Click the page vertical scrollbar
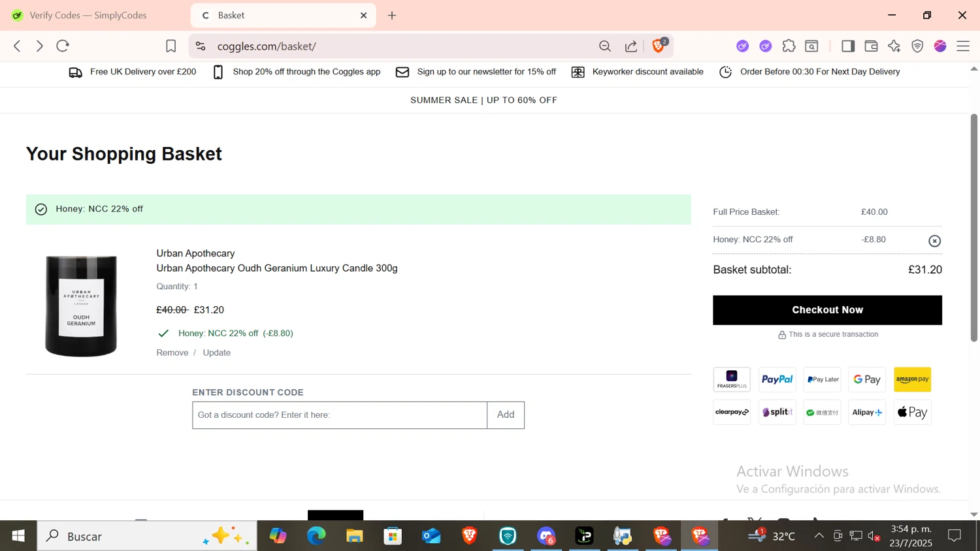980x551 pixels. tap(973, 227)
